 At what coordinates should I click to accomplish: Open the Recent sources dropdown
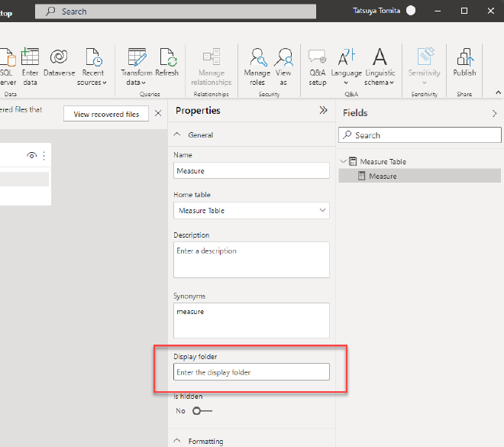[x=92, y=67]
